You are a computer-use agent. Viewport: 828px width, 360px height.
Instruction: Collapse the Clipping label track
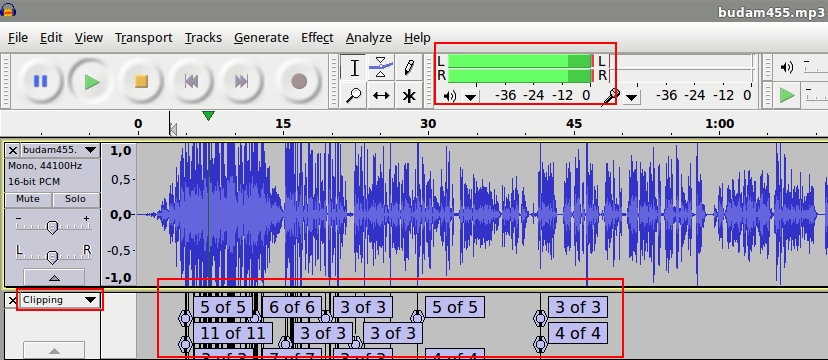point(54,350)
